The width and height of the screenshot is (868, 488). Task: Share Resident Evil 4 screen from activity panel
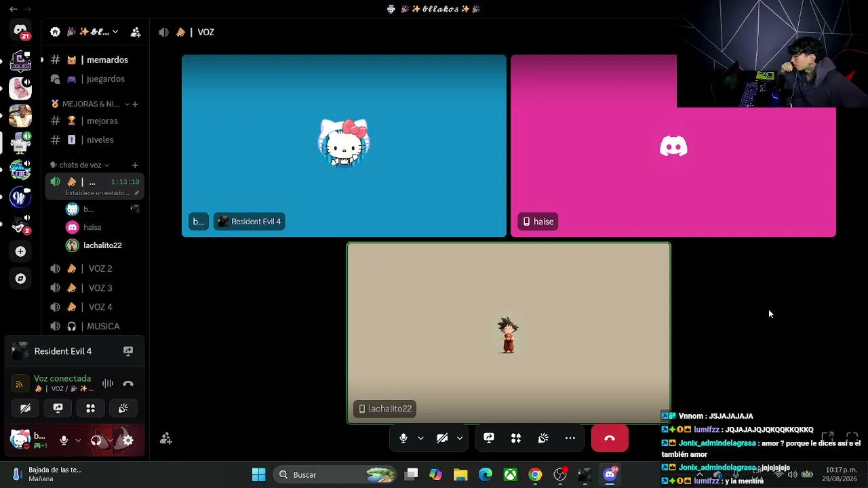(127, 351)
